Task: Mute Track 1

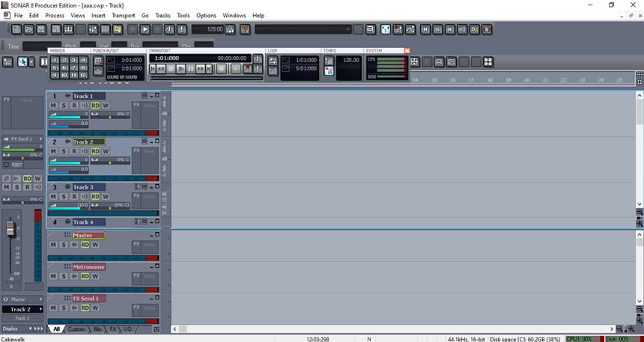Action: [x=52, y=106]
